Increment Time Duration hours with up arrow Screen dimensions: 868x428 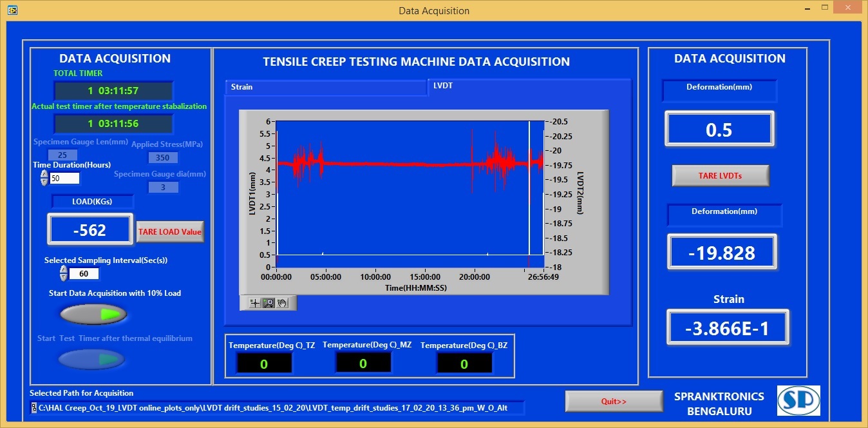pos(44,175)
